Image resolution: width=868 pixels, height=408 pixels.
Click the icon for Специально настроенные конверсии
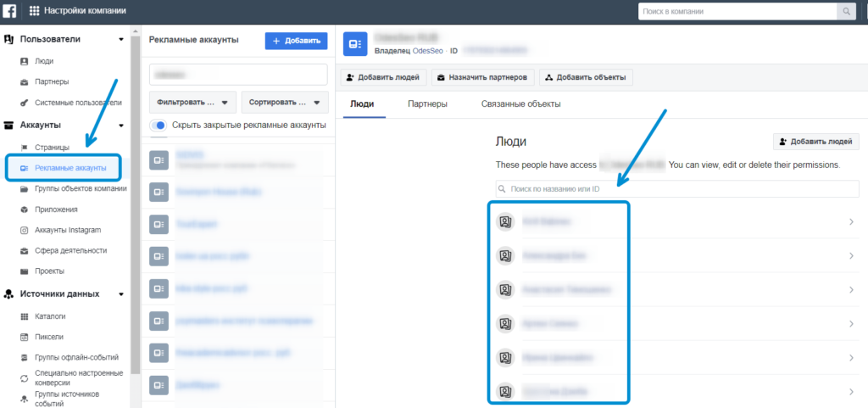point(24,378)
